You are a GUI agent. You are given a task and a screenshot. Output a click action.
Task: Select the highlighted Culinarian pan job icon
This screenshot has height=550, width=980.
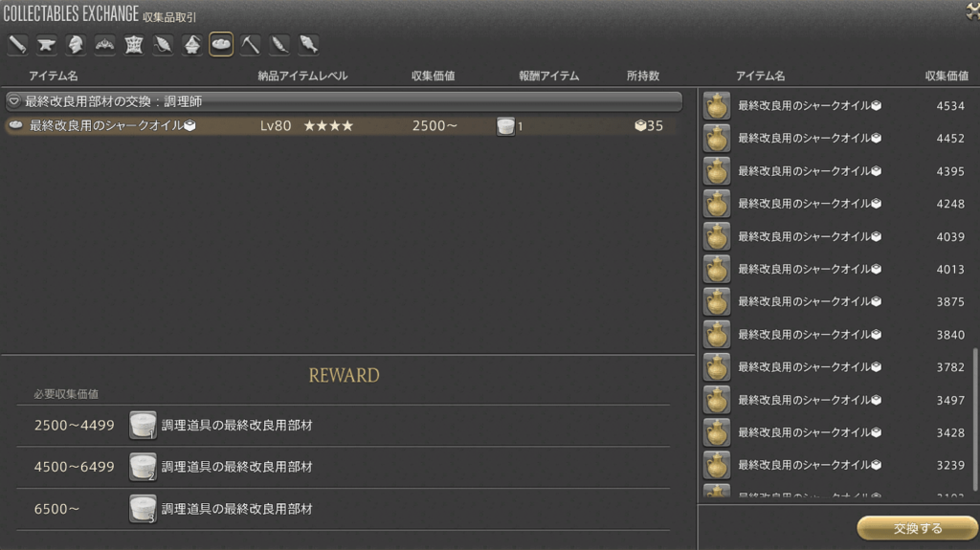pyautogui.click(x=221, y=44)
